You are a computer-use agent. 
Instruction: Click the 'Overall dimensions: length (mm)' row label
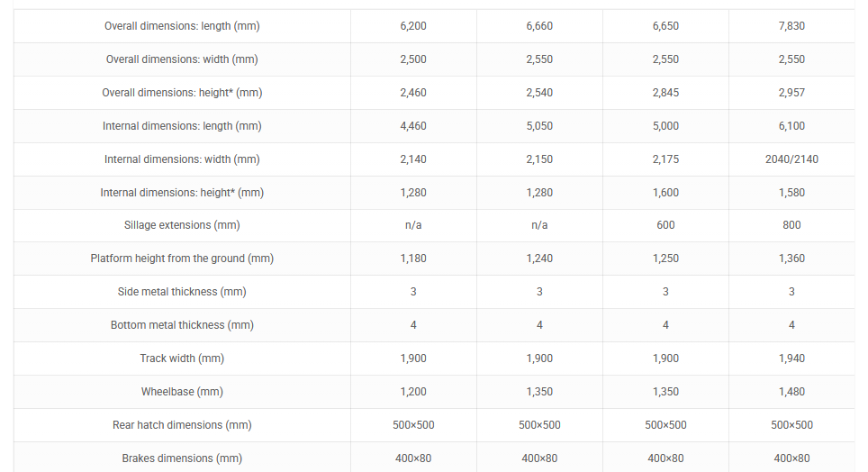(182, 26)
